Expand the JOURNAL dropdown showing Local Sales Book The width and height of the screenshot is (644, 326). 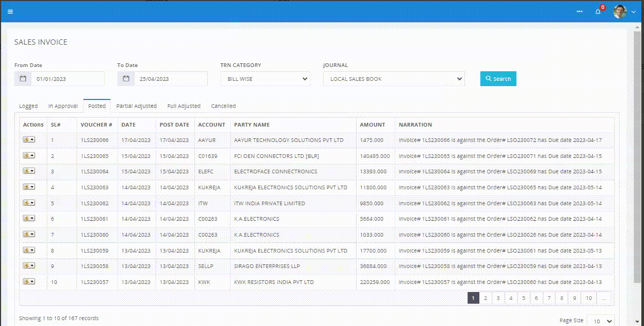(394, 79)
